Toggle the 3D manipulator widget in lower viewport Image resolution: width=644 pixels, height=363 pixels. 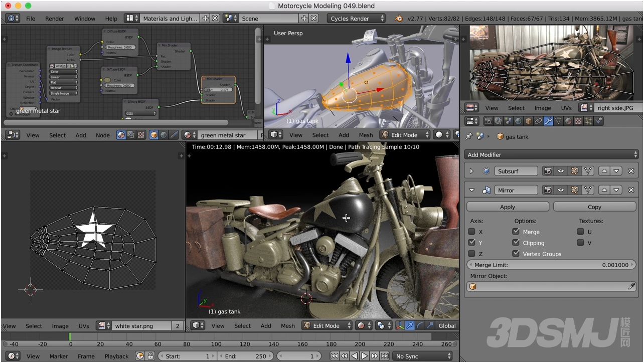[x=400, y=325]
